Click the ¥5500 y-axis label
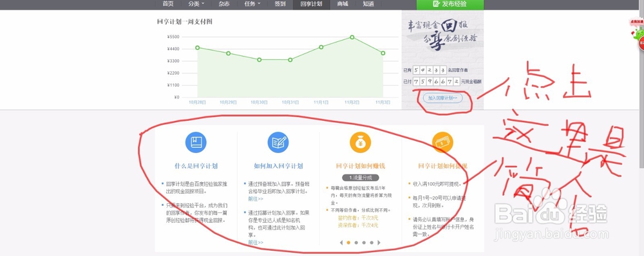Viewport: 644px width, 256px height. click(x=173, y=37)
